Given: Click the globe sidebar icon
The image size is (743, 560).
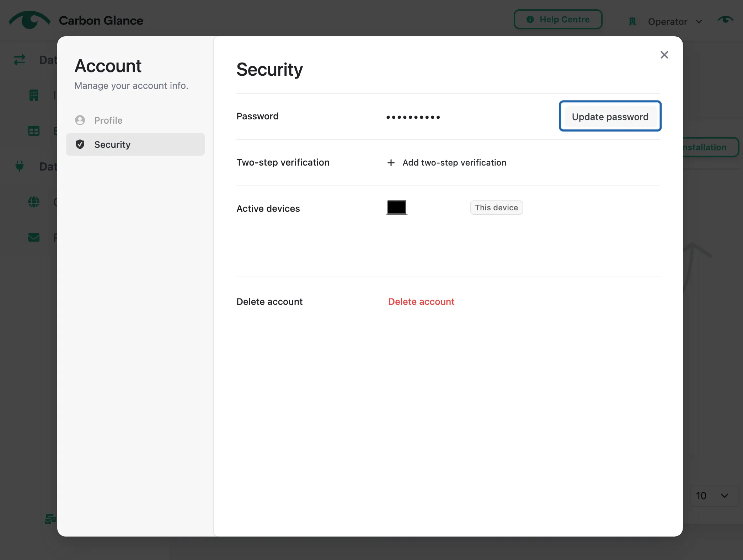Looking at the screenshot, I should point(34,202).
